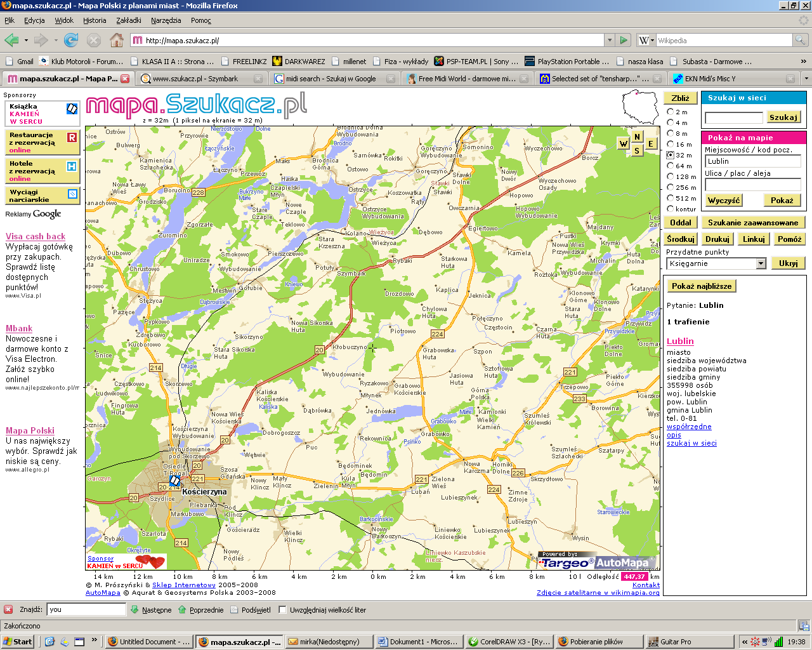Pan map south with S button

[638, 150]
